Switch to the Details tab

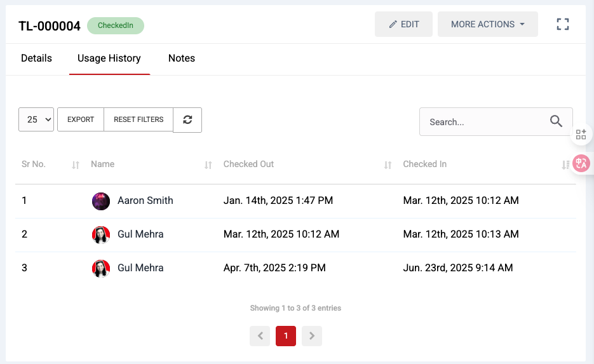coord(36,58)
